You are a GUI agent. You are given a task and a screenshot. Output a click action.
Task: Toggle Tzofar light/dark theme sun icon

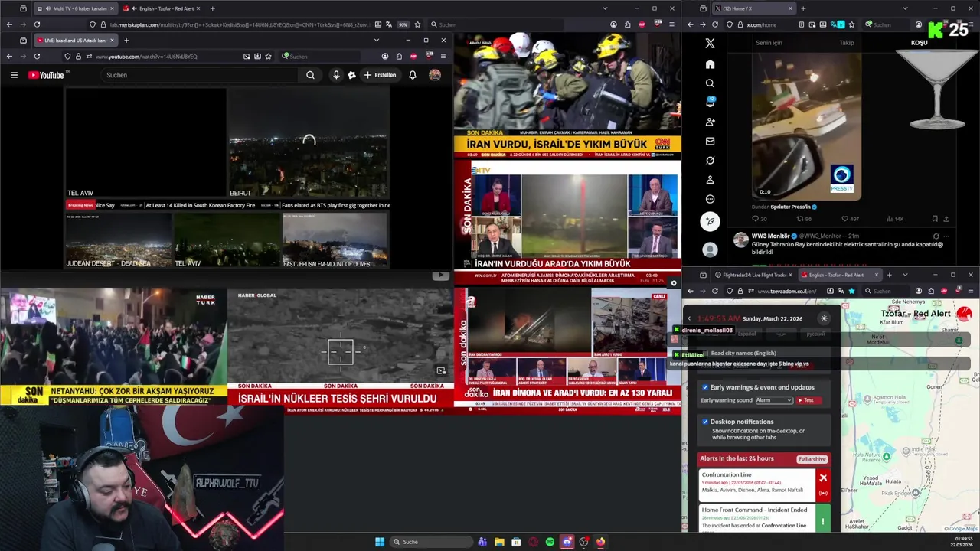[x=824, y=318]
